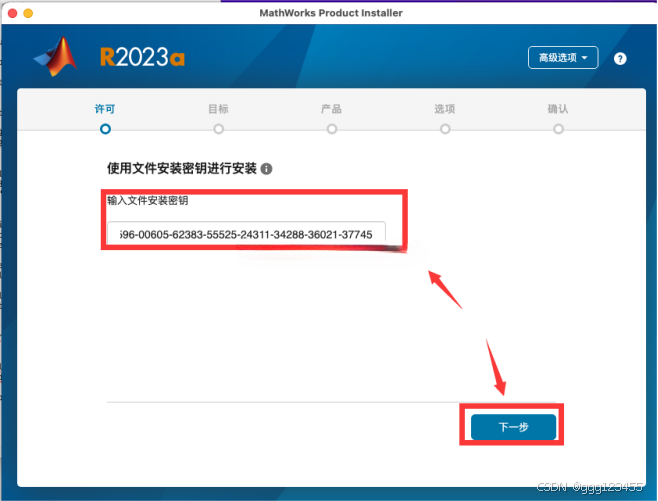The image size is (658, 501).
Task: Minimize the installer with yellow button
Action: click(x=28, y=13)
